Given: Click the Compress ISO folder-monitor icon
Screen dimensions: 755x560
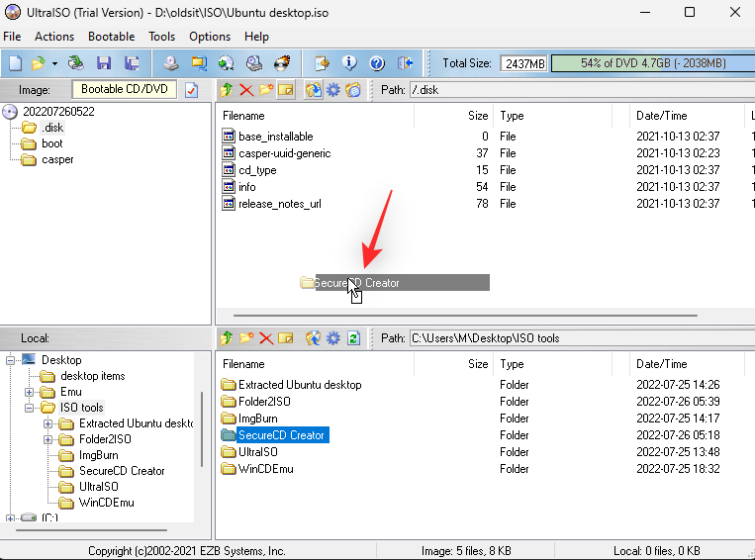Looking at the screenshot, I should pyautogui.click(x=198, y=63).
